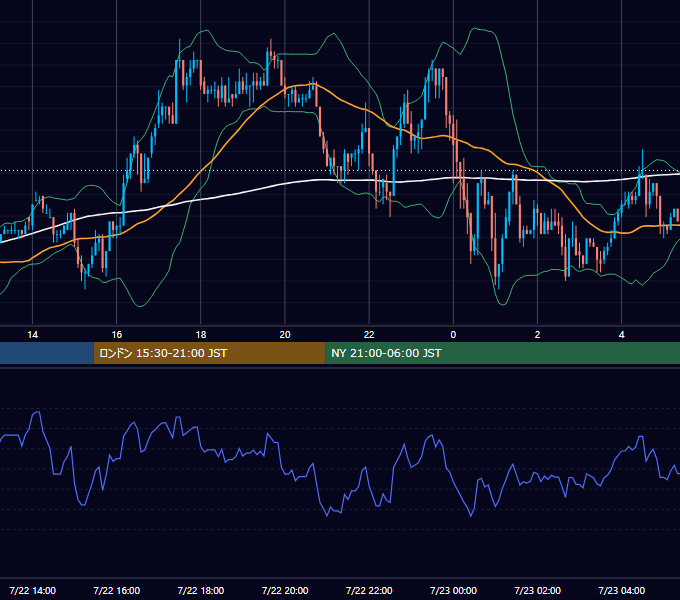Click the 7/22 20:00 oscillator time label
Image resolution: width=680 pixels, height=600 pixels.
pos(285,590)
